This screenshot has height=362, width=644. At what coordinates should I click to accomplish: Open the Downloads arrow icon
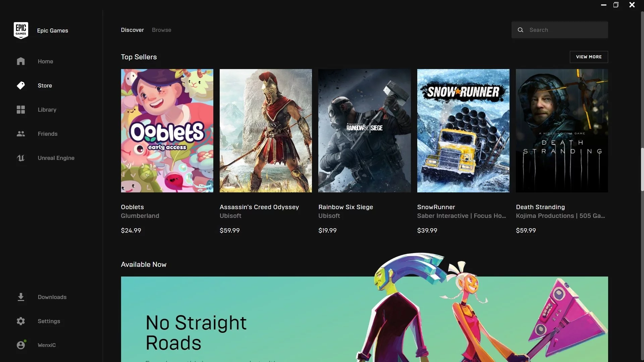(x=21, y=297)
